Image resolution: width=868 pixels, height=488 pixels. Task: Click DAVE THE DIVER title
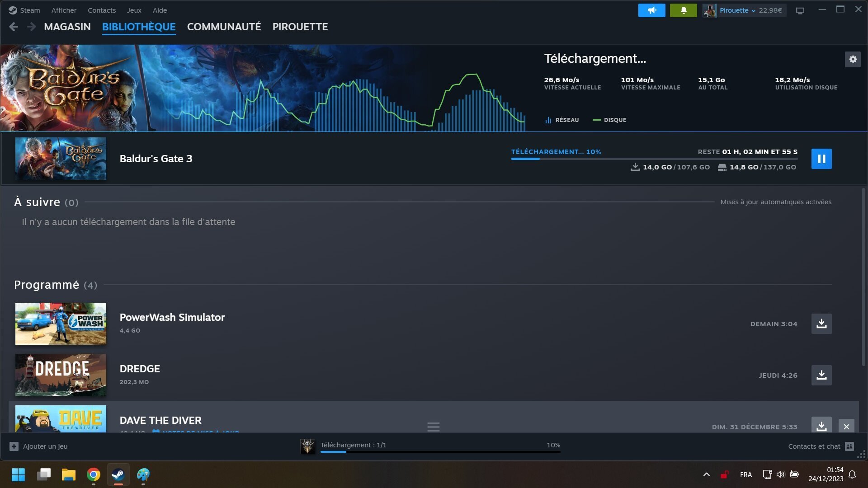[160, 420]
